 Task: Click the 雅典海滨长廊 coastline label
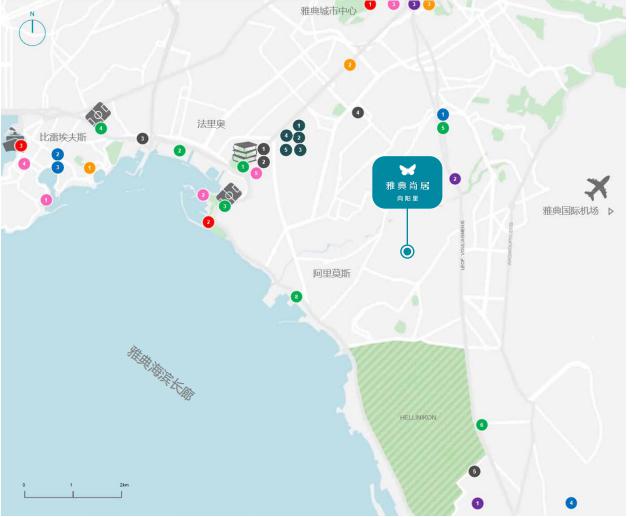point(160,373)
